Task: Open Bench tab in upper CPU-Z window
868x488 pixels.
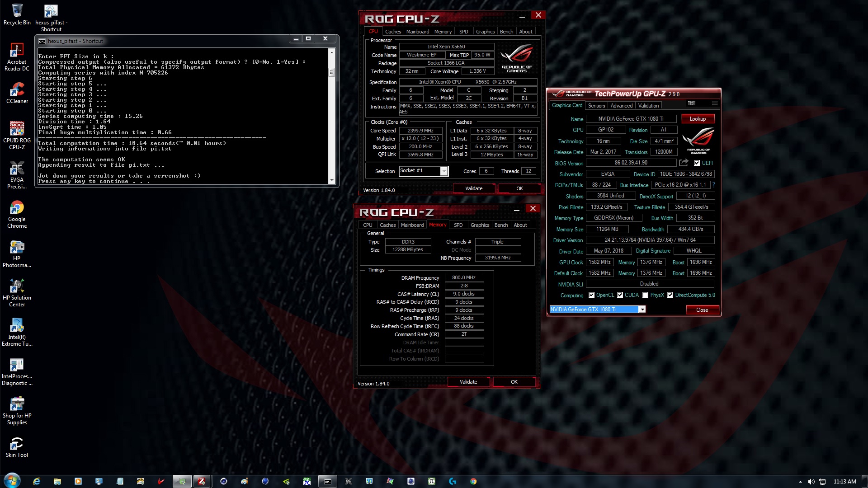Action: coord(506,32)
